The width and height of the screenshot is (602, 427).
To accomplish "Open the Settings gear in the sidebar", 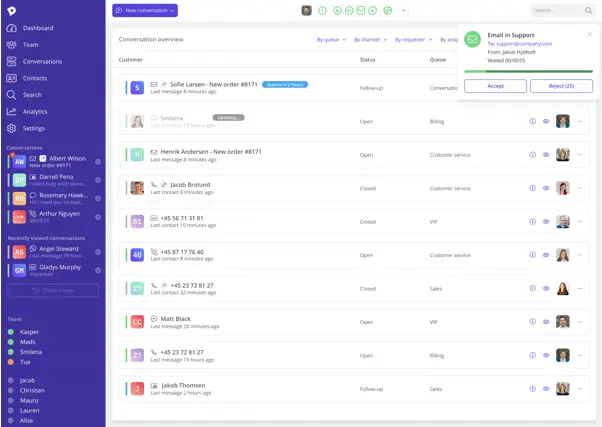I will (33, 128).
